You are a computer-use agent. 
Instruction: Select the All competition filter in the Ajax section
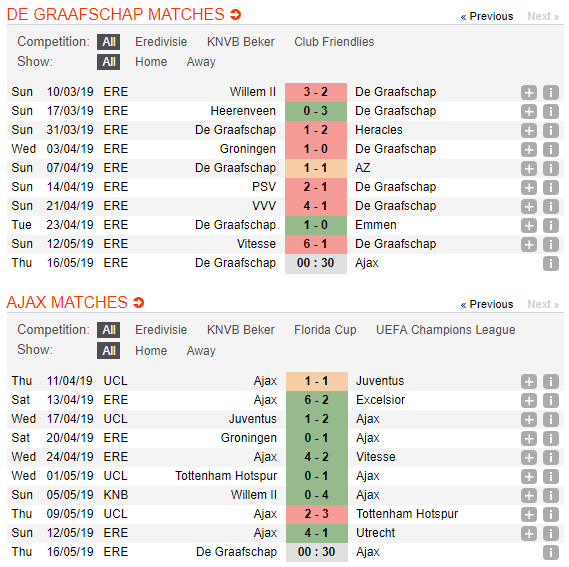coord(109,330)
